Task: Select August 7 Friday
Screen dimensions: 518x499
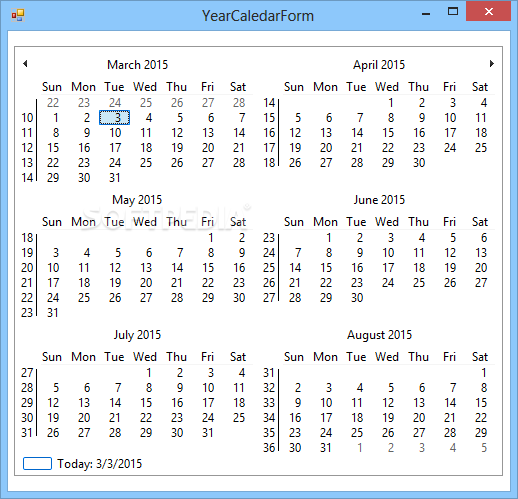Action: pos(452,388)
